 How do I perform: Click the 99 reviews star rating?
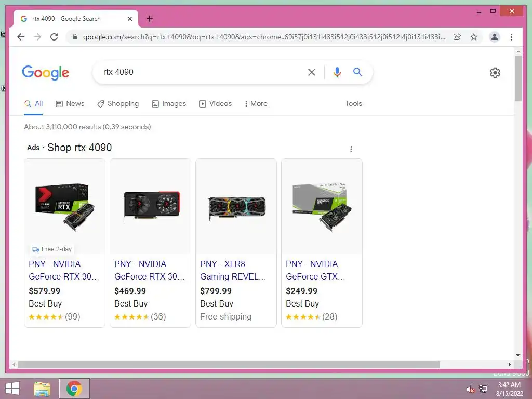click(54, 317)
